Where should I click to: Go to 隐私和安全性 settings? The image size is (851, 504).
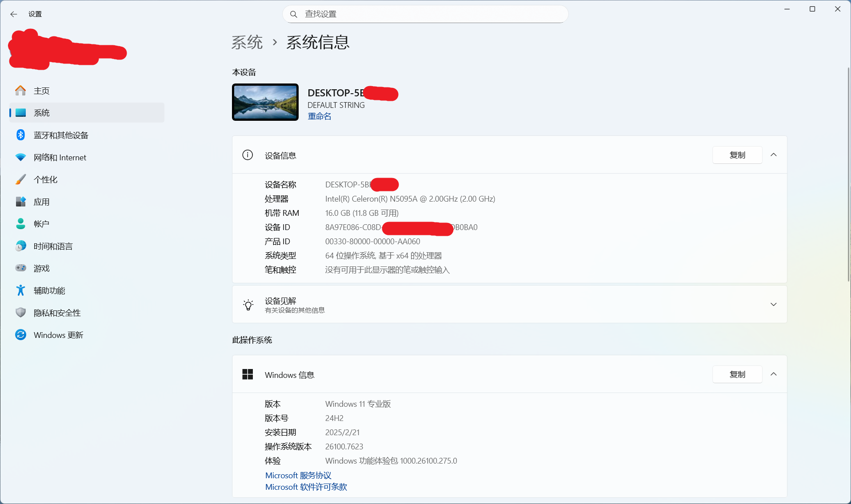coord(87,313)
